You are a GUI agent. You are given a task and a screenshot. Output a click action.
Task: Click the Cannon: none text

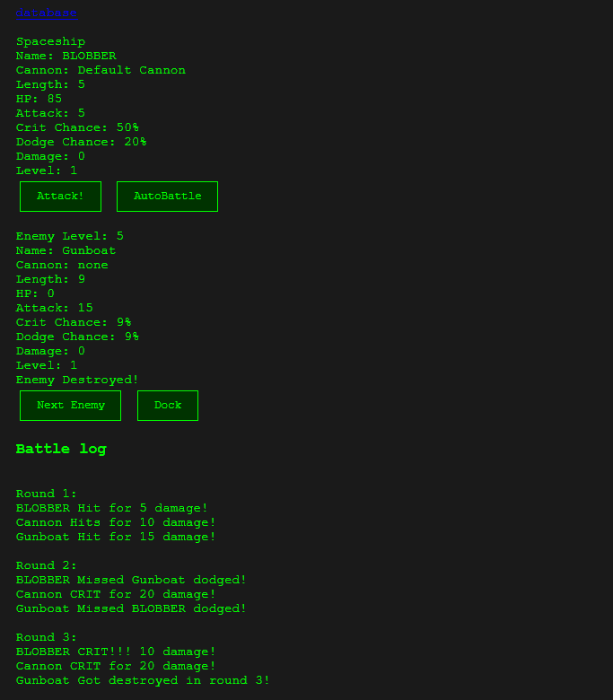tap(62, 265)
